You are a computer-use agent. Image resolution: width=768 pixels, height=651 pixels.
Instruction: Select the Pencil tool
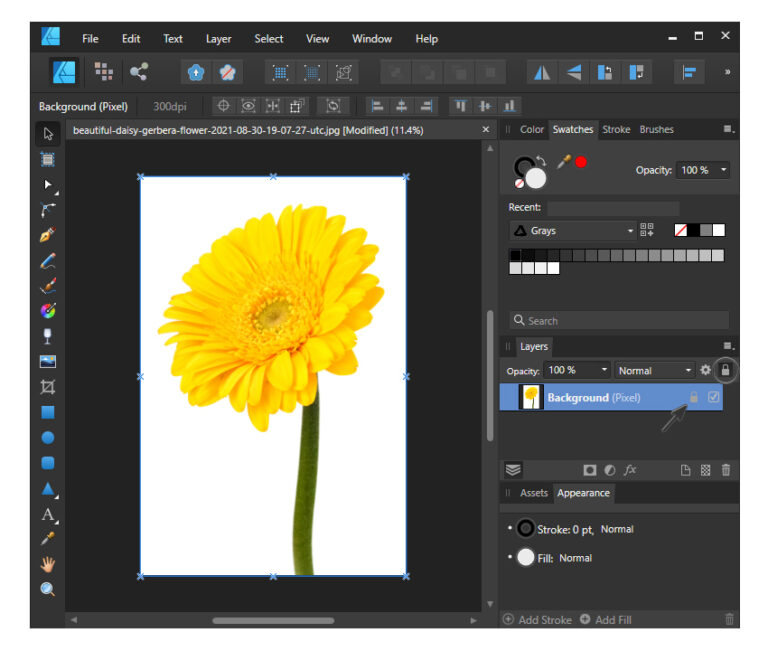tap(48, 261)
